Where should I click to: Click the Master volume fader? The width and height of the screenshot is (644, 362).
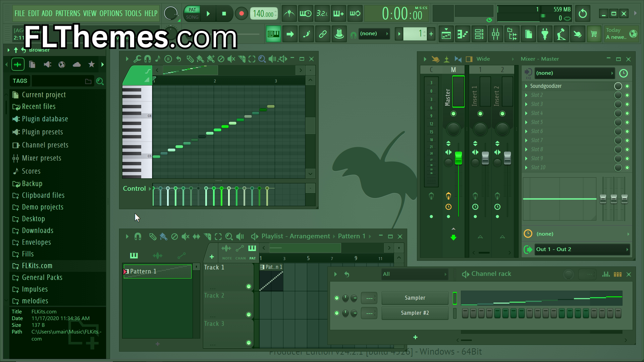458,158
